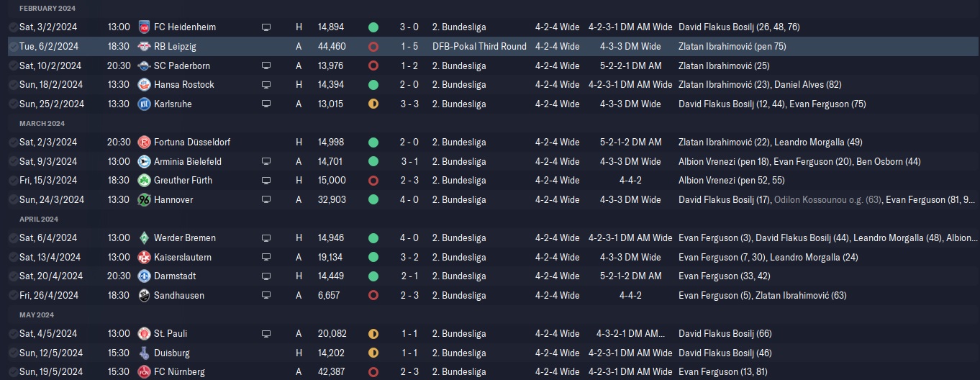Toggle the select checkmark for 3/2/2024 fixture

click(x=13, y=27)
